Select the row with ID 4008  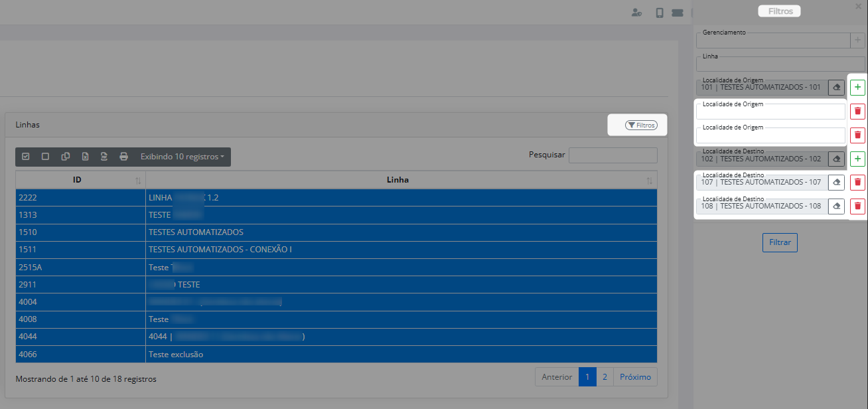[336, 319]
